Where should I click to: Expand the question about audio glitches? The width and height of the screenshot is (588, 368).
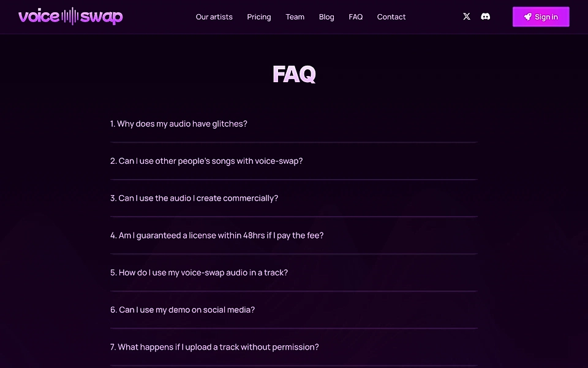click(x=179, y=124)
